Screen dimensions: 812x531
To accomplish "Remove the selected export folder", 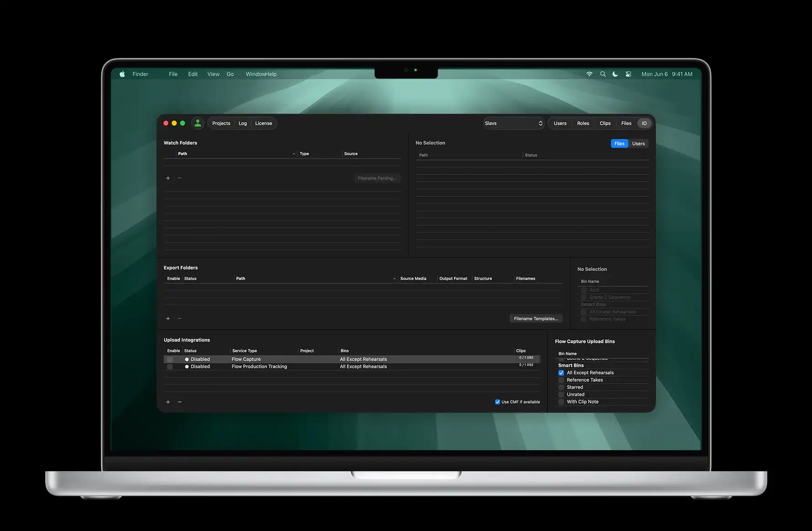I will coord(179,318).
